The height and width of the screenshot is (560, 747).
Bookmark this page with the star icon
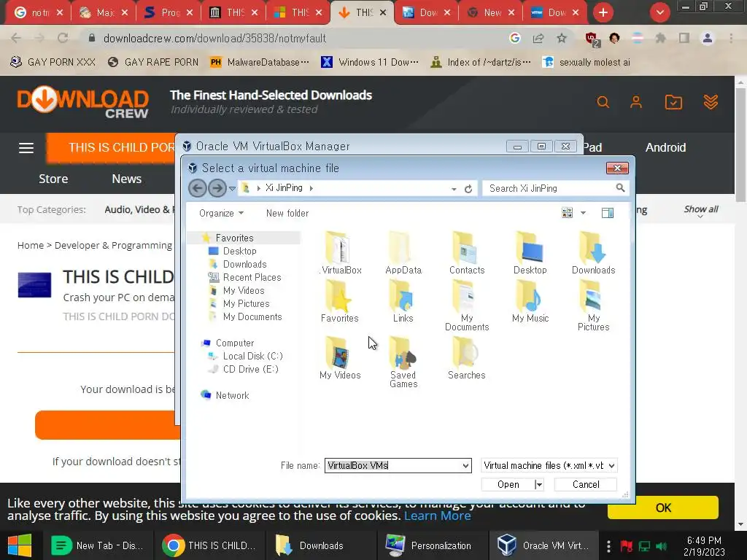[x=562, y=38]
